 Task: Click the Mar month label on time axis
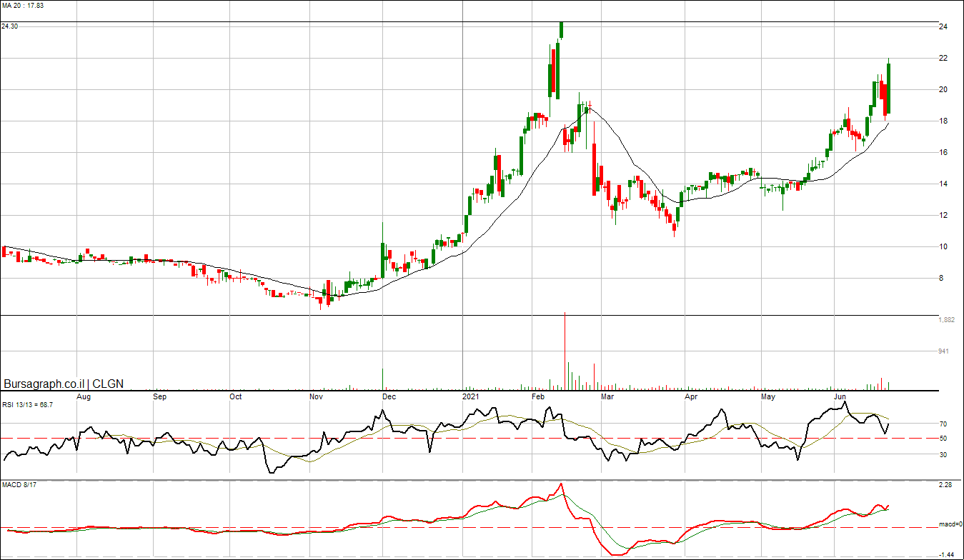(x=607, y=396)
